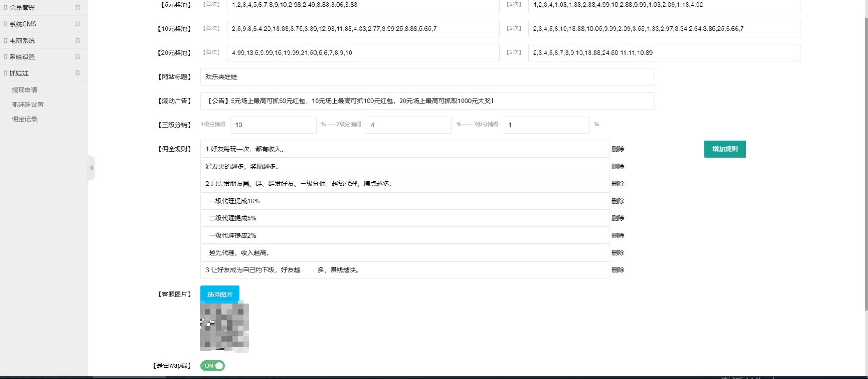Open 佣金记录 in sidebar
Image resolution: width=868 pixels, height=379 pixels.
pyautogui.click(x=24, y=119)
